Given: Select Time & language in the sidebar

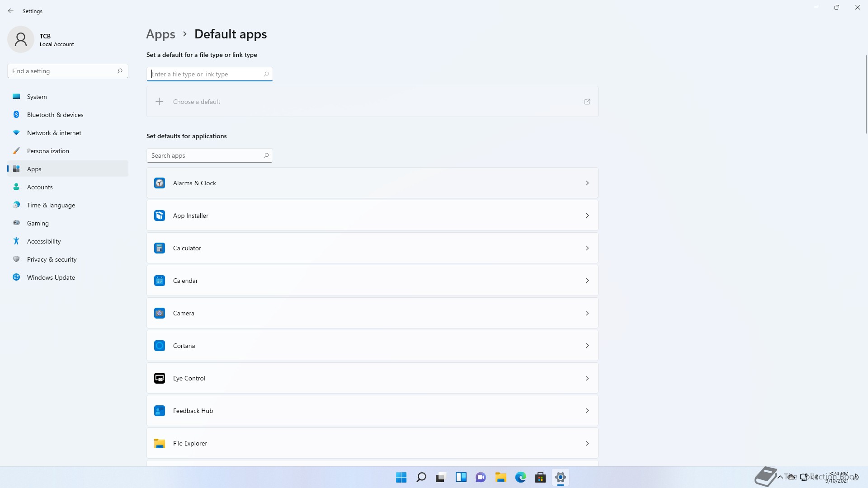Looking at the screenshot, I should coord(68,205).
